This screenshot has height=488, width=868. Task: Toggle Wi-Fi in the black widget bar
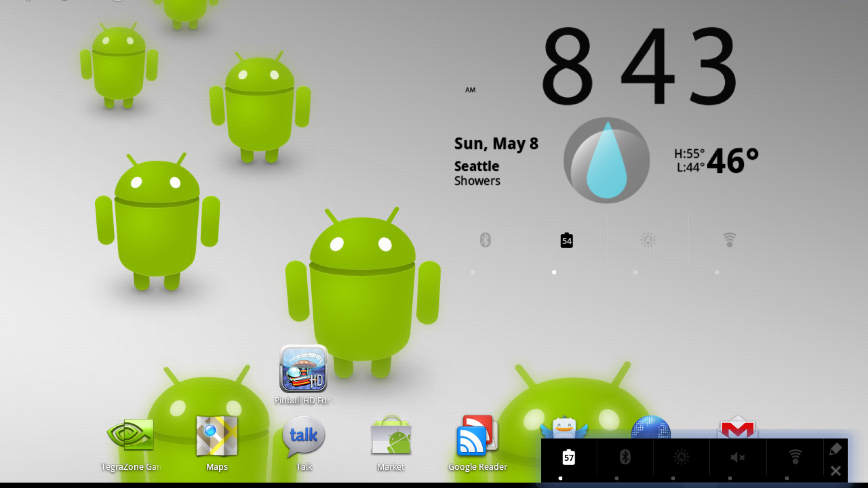pyautogui.click(x=795, y=457)
